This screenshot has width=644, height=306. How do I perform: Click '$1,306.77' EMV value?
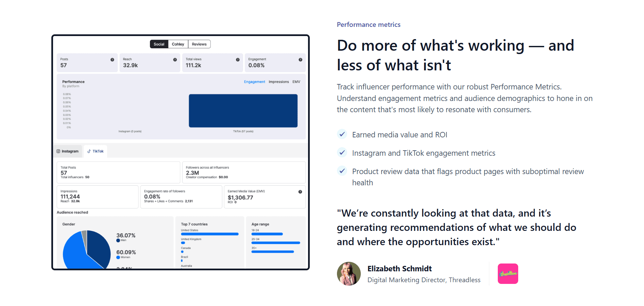click(240, 198)
